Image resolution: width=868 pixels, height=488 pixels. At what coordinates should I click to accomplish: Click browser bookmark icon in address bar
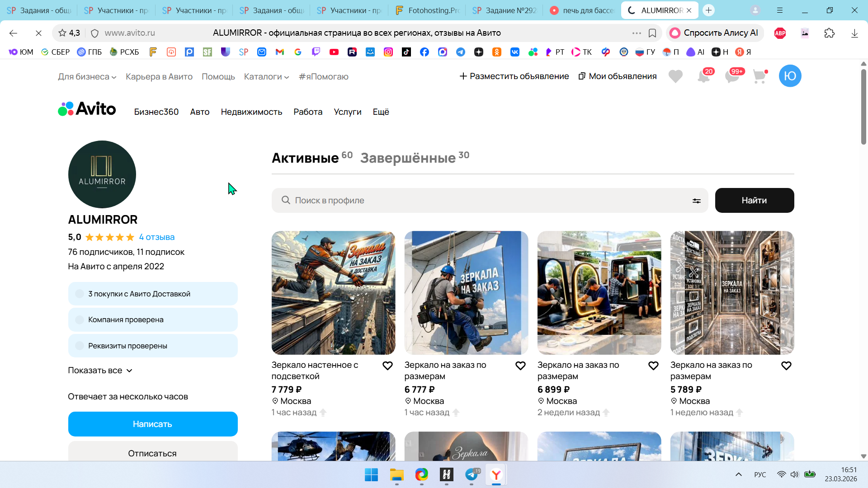(652, 33)
